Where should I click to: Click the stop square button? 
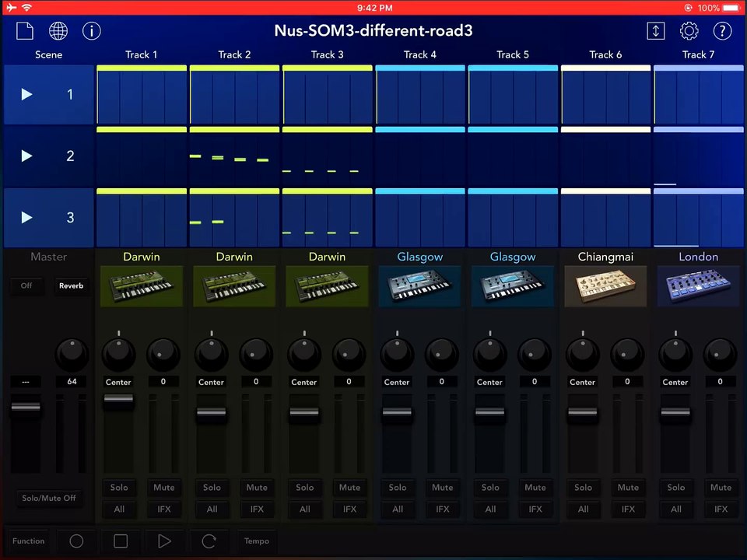point(121,541)
